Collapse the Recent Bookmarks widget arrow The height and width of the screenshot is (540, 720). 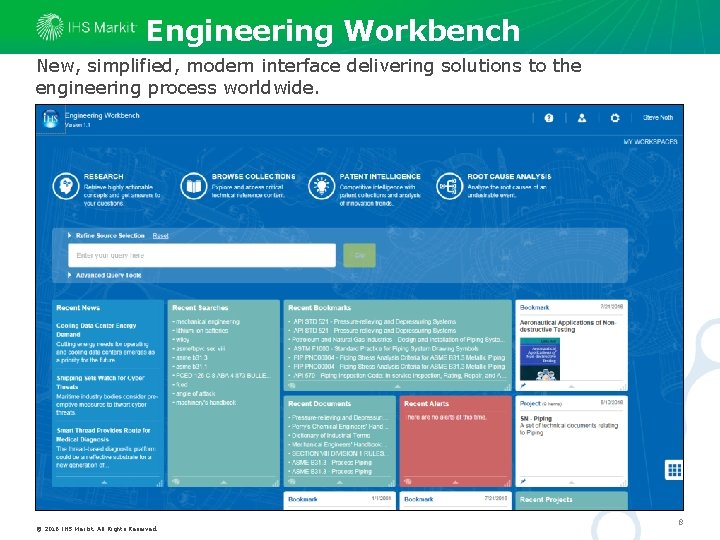click(398, 387)
